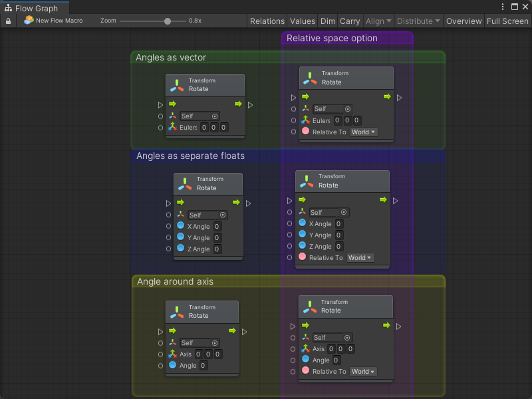Click the blue X Angle port icon in the left Rotate node
532x399 pixels.
pos(180,226)
